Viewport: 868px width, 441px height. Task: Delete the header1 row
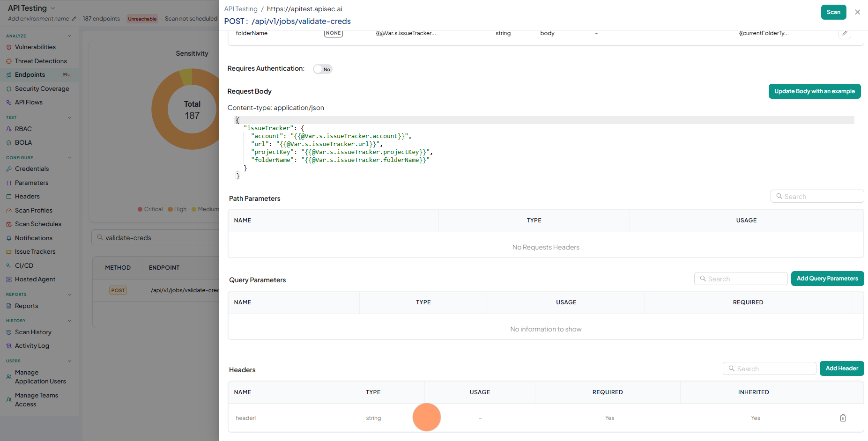pos(843,418)
